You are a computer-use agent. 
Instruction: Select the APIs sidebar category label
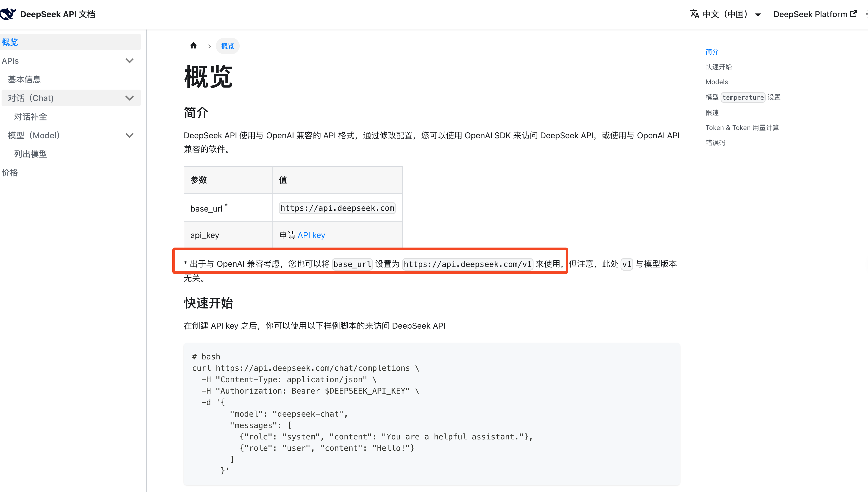point(10,61)
